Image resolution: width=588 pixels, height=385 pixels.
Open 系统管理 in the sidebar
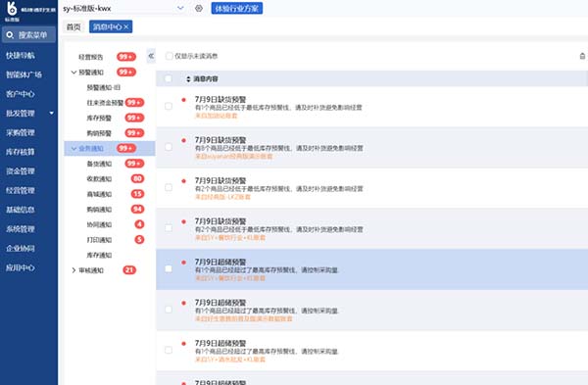tap(21, 229)
